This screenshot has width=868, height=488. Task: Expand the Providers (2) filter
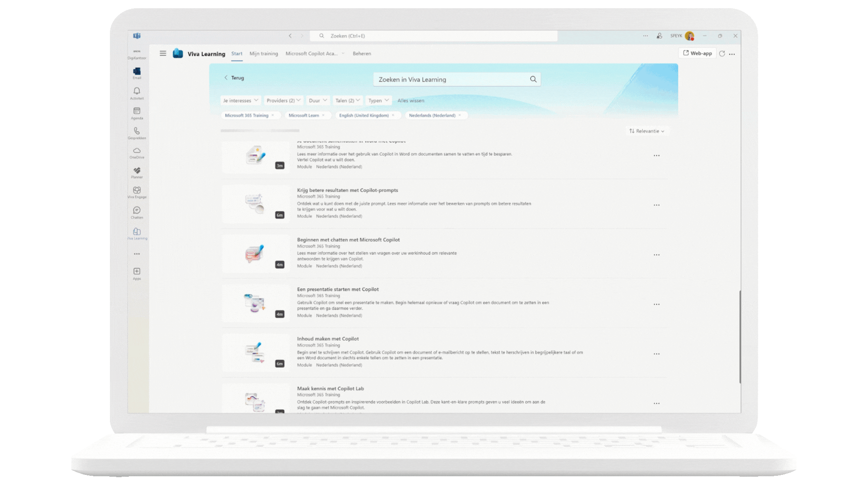coord(283,100)
